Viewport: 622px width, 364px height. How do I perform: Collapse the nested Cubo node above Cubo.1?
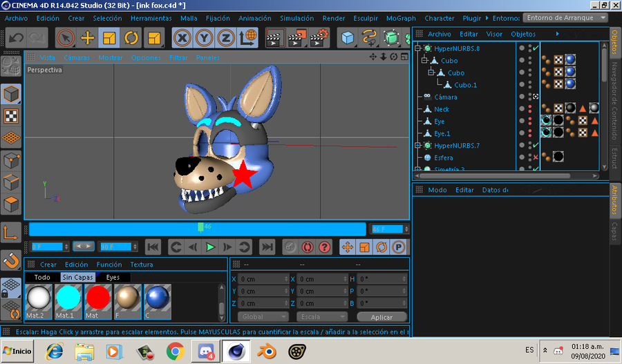point(431,73)
